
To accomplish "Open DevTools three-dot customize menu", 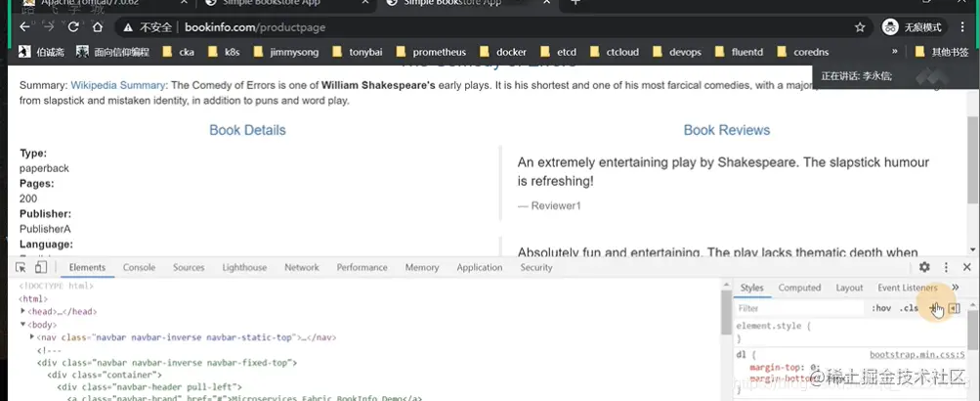I will point(946,267).
